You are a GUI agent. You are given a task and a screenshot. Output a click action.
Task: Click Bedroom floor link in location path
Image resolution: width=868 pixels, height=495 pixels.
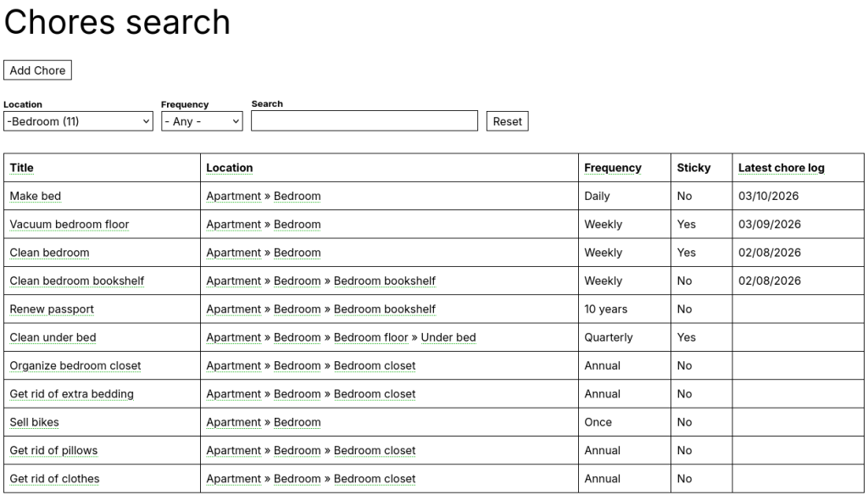coord(370,337)
